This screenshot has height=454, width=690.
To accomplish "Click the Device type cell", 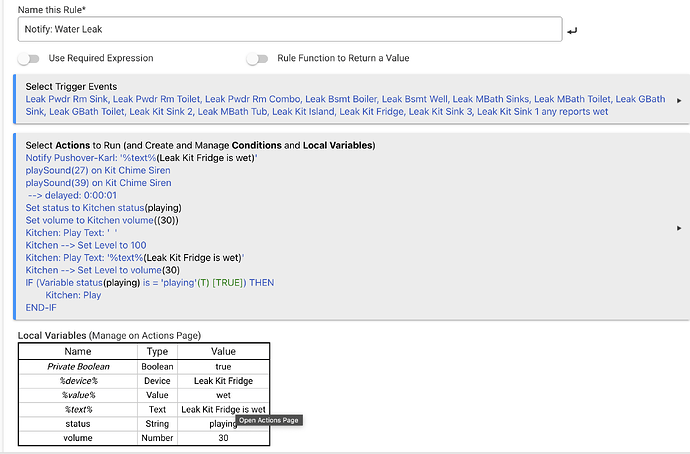I will tap(157, 381).
